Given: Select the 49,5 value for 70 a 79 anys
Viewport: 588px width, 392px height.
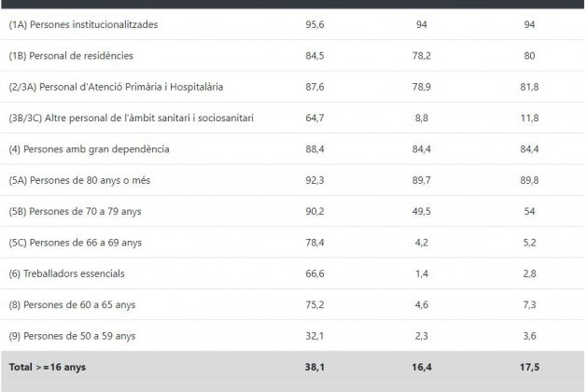Looking at the screenshot, I should click(x=422, y=211).
